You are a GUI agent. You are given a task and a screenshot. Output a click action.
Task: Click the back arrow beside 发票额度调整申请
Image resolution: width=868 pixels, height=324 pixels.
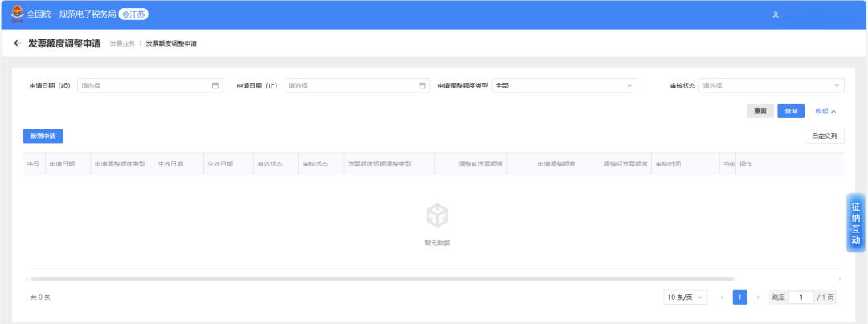(18, 43)
